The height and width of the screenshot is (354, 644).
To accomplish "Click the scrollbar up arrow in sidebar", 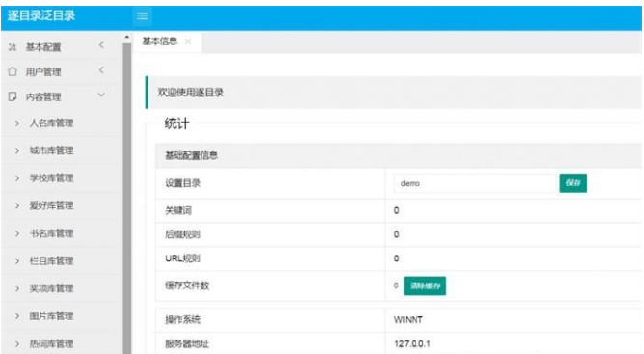I will 127,38.
